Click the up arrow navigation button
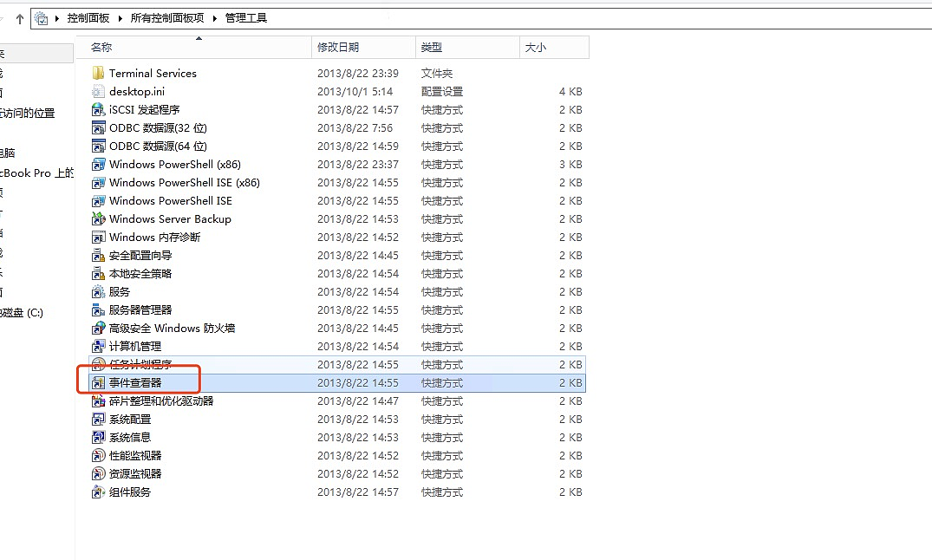This screenshot has width=932, height=560. [19, 18]
